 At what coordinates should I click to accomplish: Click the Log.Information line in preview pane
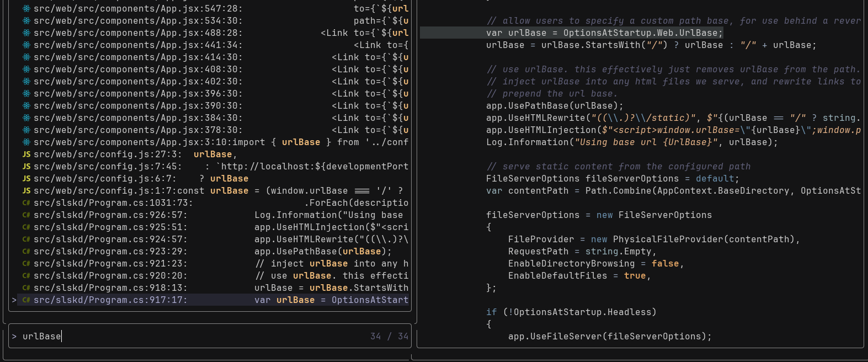pyautogui.click(x=632, y=142)
